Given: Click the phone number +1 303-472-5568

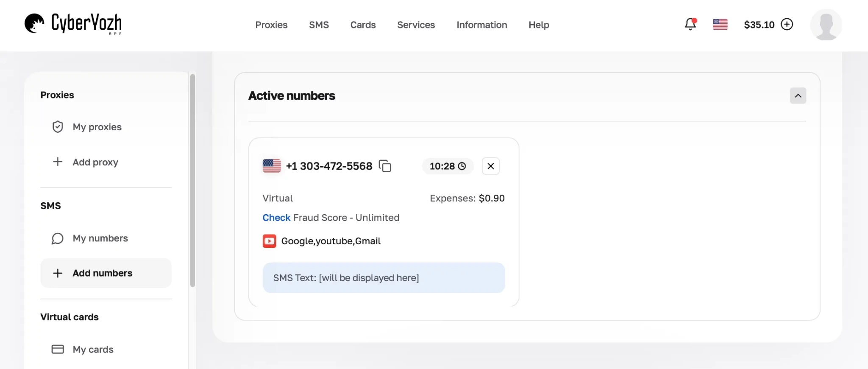Looking at the screenshot, I should [x=329, y=166].
